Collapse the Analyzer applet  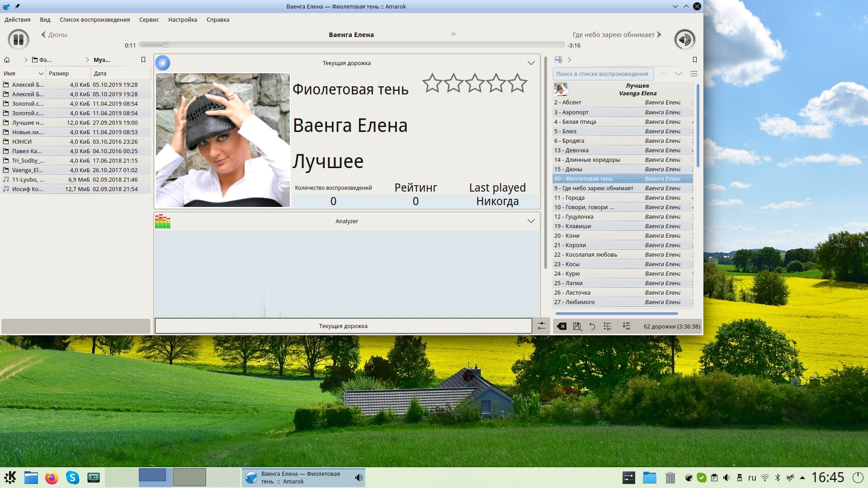pyautogui.click(x=531, y=221)
